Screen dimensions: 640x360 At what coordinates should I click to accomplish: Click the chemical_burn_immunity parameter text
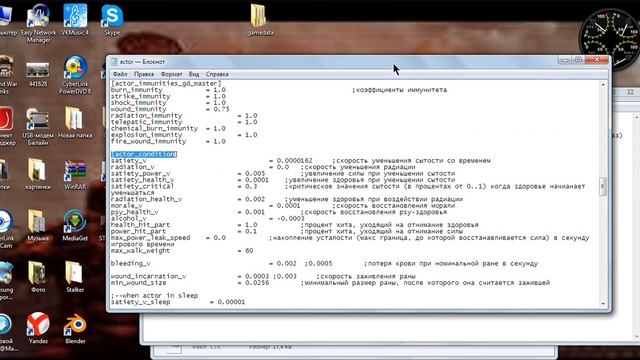pos(155,129)
